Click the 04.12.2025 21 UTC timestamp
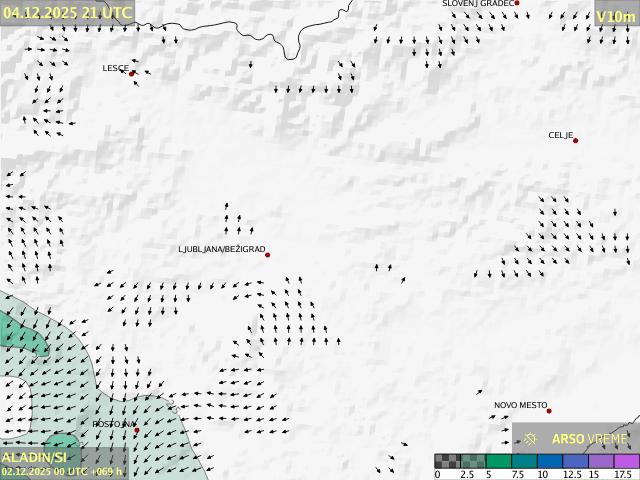640x480 pixels. pyautogui.click(x=66, y=12)
